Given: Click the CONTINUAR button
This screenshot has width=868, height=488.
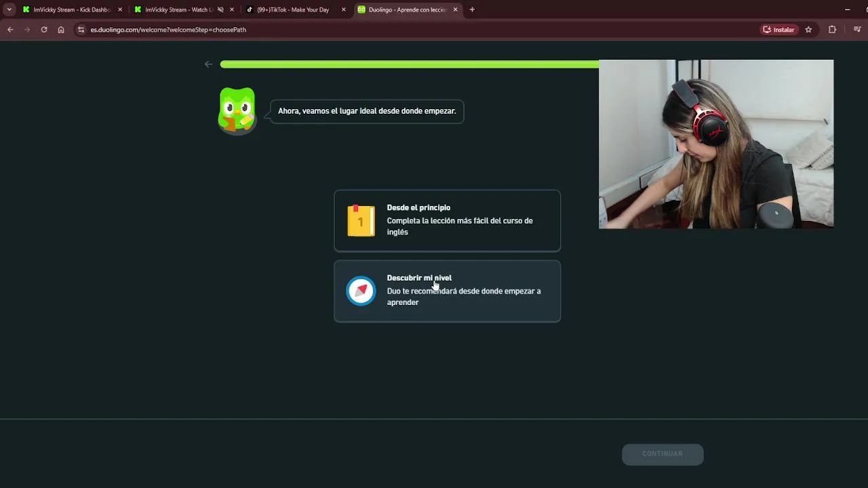Looking at the screenshot, I should click(x=663, y=454).
